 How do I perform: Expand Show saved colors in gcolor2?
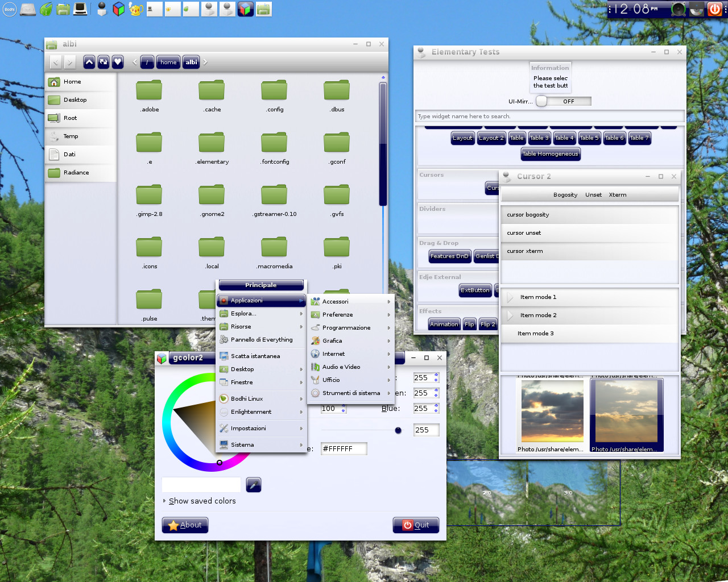(x=199, y=501)
